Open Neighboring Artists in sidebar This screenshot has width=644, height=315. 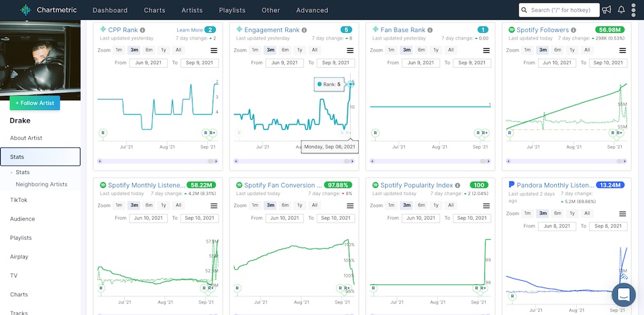(41, 184)
